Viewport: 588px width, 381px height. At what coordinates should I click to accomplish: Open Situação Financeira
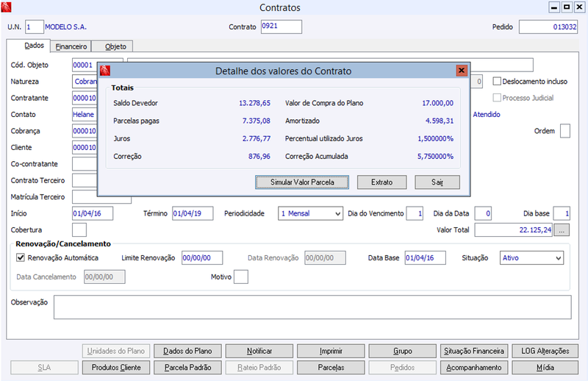pos(474,352)
